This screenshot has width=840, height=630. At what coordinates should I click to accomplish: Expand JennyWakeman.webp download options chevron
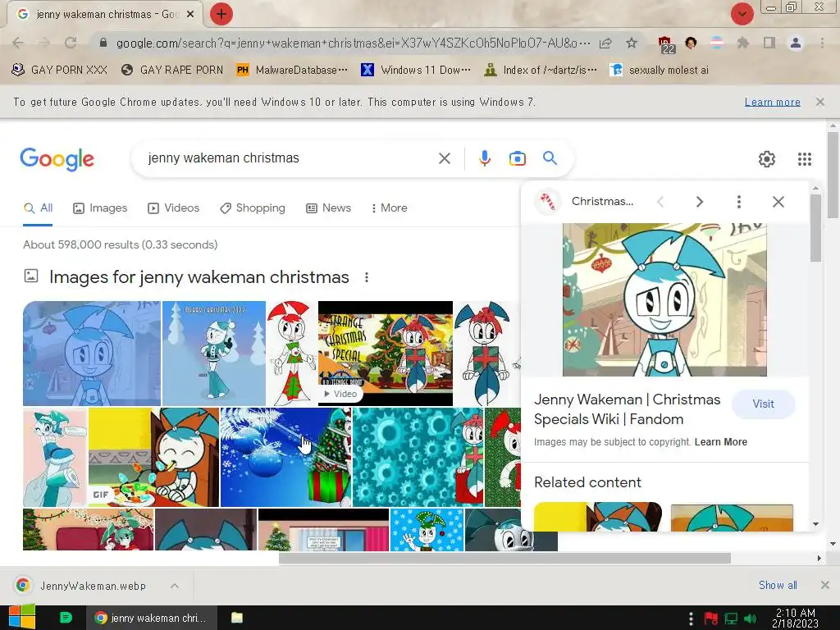[175, 586]
